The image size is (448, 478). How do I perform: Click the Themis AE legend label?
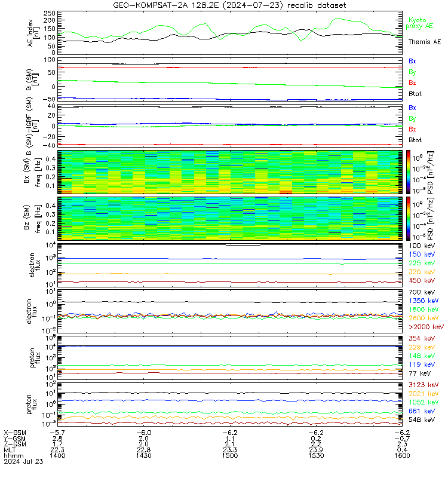pos(425,42)
